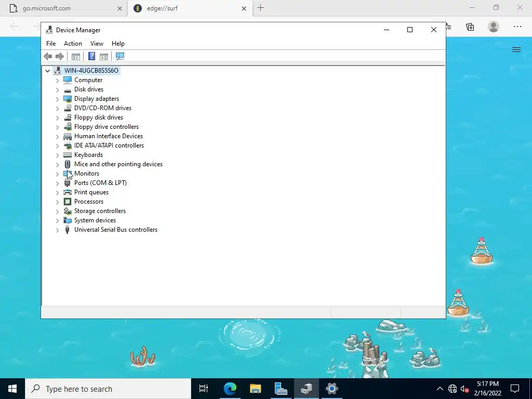Switch to the edge://surf browser tab
The width and height of the screenshot is (532, 399).
pos(190,8)
